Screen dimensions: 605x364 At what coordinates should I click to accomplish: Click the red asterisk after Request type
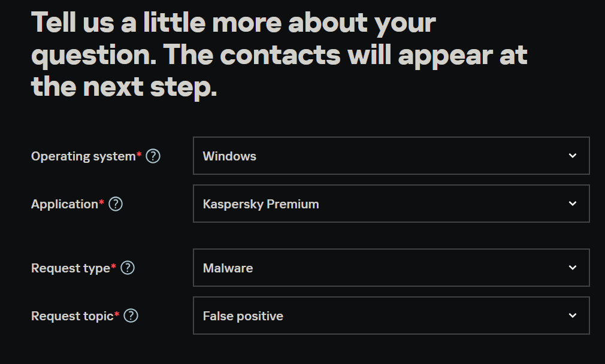114,266
